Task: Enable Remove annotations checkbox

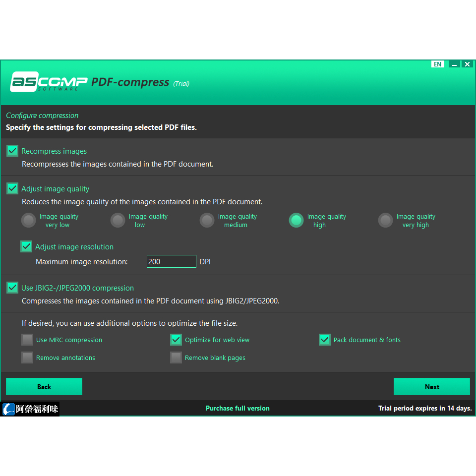Action: (x=27, y=357)
